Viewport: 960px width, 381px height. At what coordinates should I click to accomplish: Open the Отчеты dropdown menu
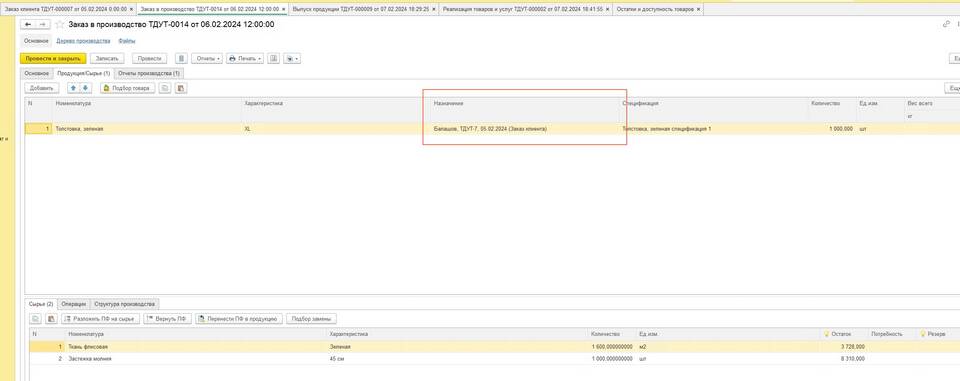207,58
